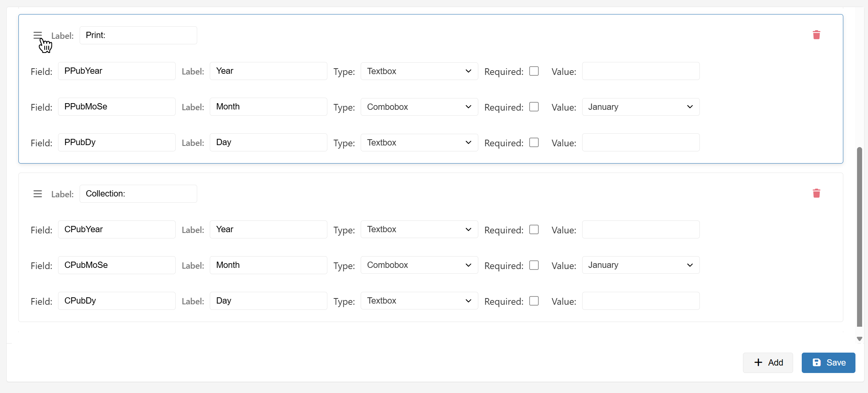
Task: Open the Combobox type dropdown for CPubMoSe
Action: click(x=419, y=265)
